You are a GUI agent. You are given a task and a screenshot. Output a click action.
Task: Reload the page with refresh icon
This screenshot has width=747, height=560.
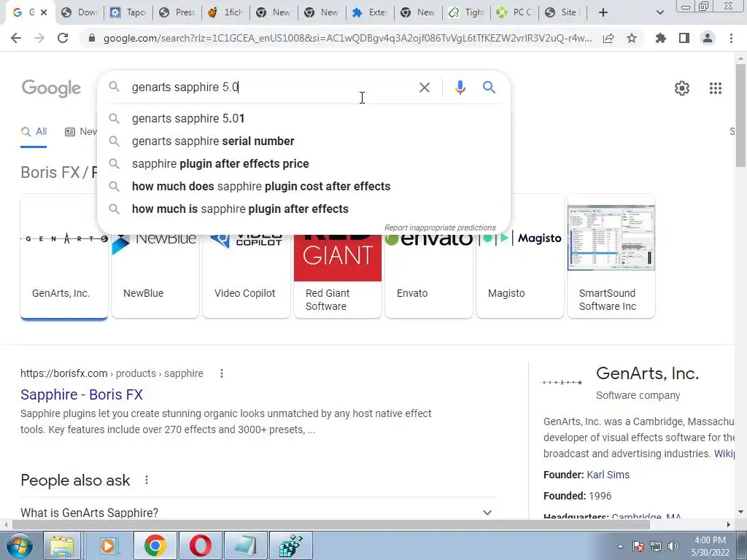(x=63, y=38)
